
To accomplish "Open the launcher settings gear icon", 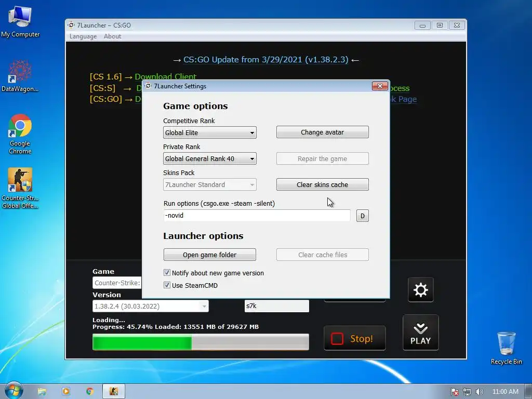I will pos(420,290).
